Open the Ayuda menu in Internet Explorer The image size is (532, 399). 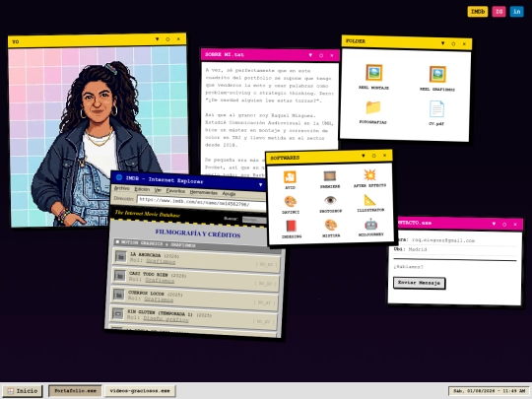[x=229, y=194]
